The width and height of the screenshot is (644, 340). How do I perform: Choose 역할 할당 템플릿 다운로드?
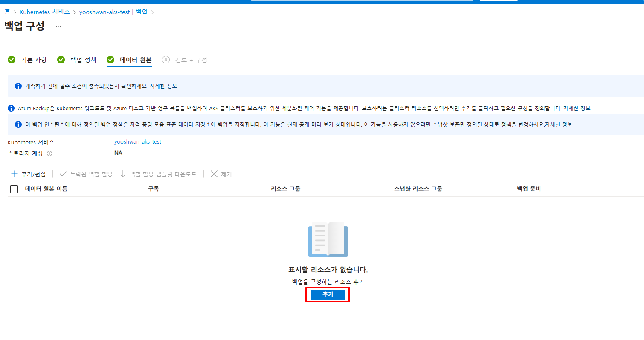158,174
